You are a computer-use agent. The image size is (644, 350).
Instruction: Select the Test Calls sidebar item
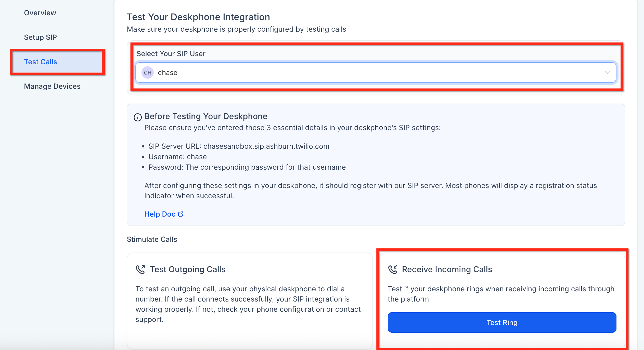coord(41,62)
